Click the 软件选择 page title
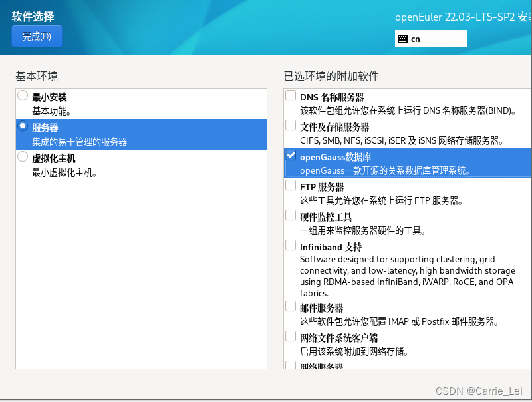 tap(33, 17)
